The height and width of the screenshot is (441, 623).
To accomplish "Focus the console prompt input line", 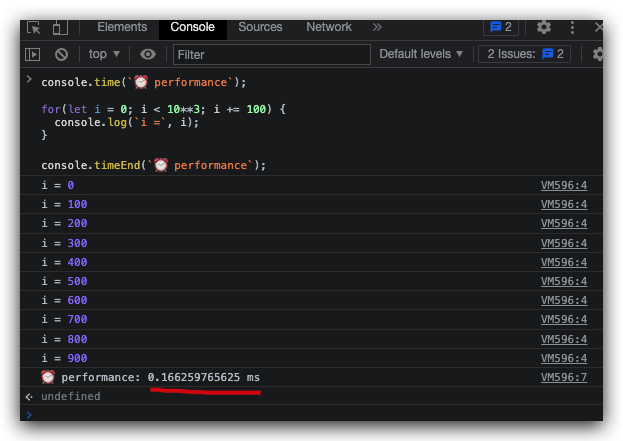I will 314,415.
